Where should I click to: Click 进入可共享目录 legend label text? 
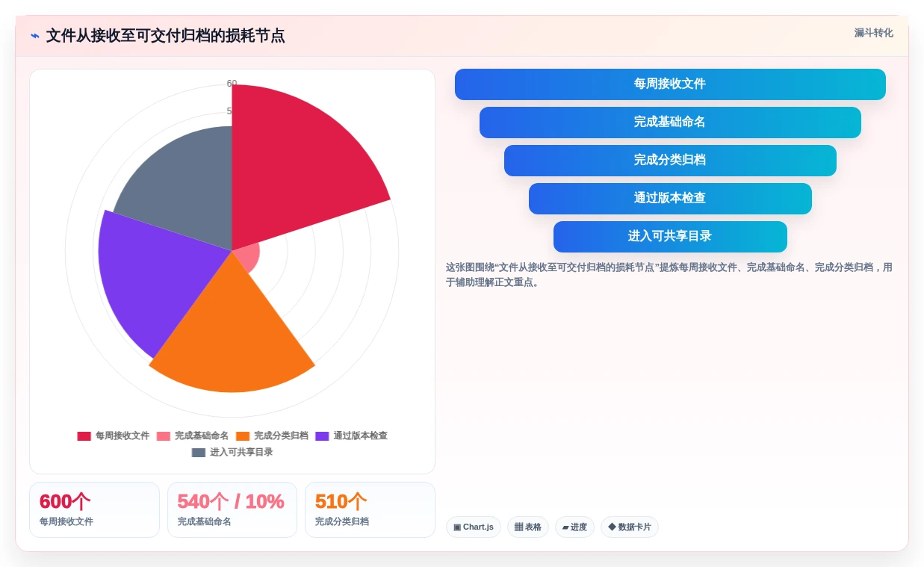[241, 452]
